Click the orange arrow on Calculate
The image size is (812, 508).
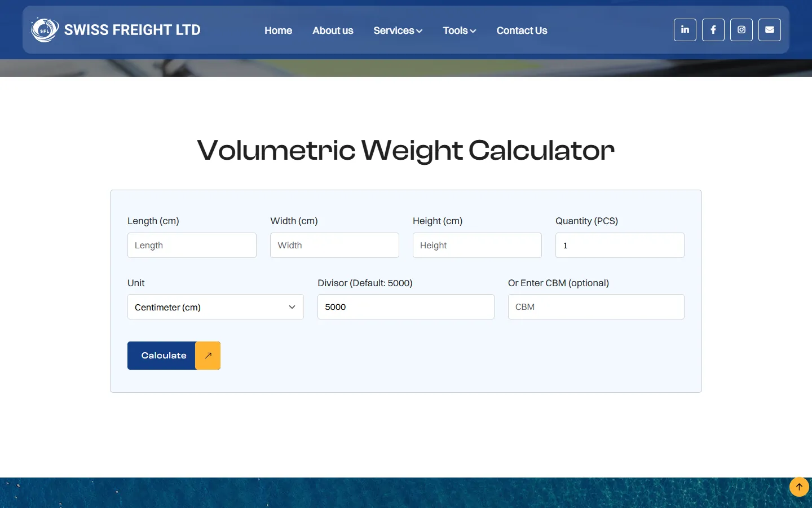coord(208,356)
